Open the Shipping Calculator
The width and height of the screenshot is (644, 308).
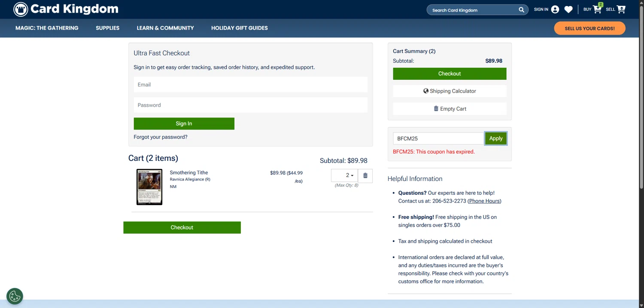pos(450,91)
